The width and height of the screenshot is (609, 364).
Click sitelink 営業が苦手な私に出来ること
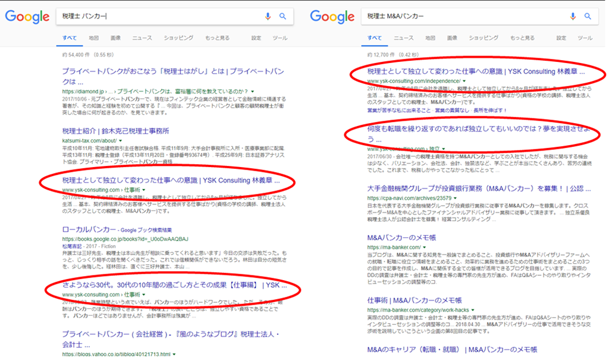pos(399,110)
